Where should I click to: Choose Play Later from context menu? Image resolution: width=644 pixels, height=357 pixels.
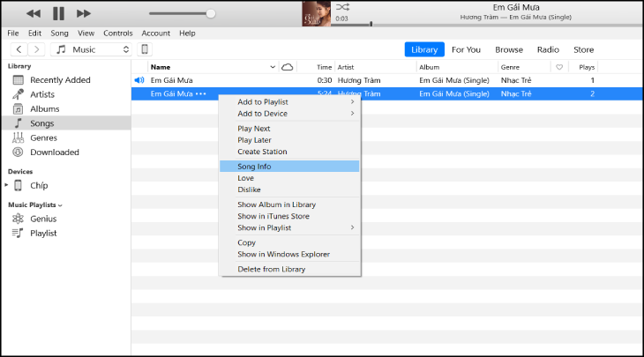pyautogui.click(x=289, y=140)
